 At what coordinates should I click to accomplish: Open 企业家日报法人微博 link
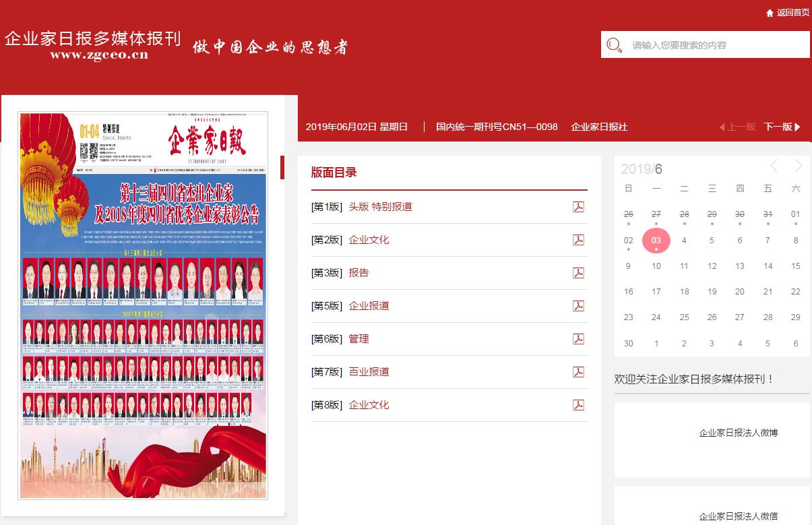point(738,433)
